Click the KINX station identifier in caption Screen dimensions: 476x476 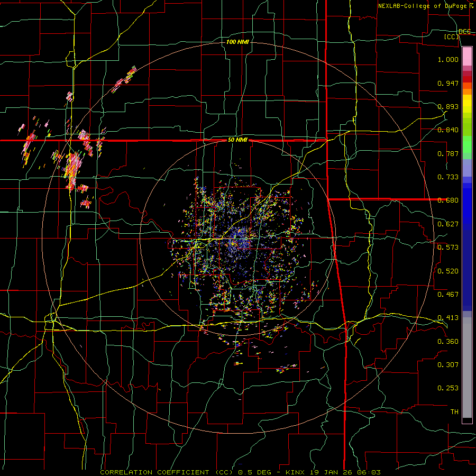(296, 472)
